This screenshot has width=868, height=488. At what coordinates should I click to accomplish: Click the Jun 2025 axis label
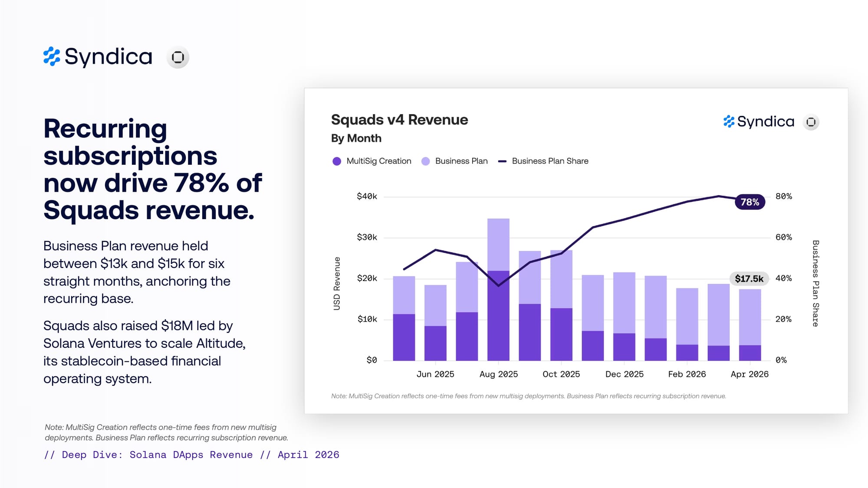[435, 374]
